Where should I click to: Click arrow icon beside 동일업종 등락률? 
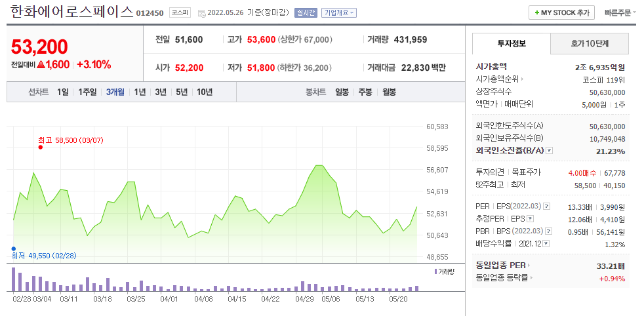pos(532,278)
